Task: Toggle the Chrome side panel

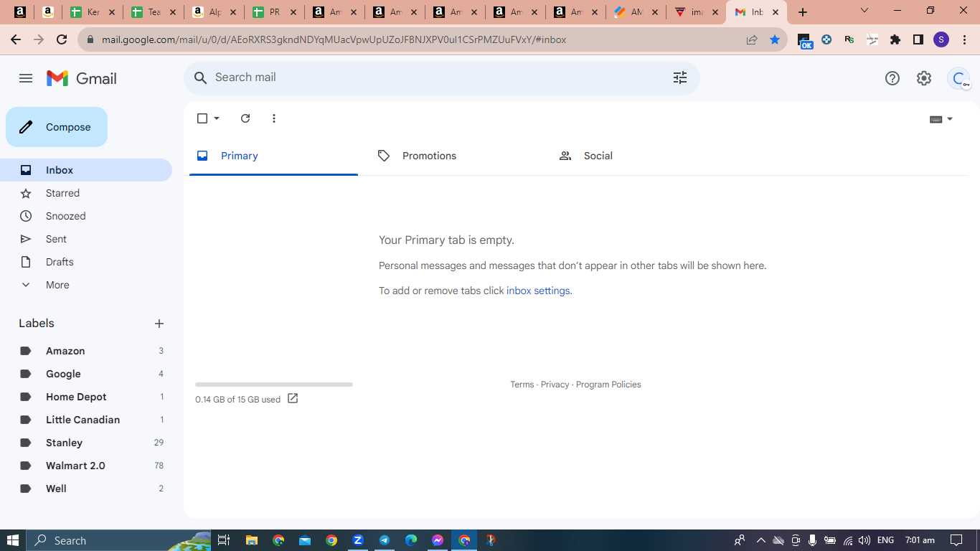Action: [x=918, y=39]
